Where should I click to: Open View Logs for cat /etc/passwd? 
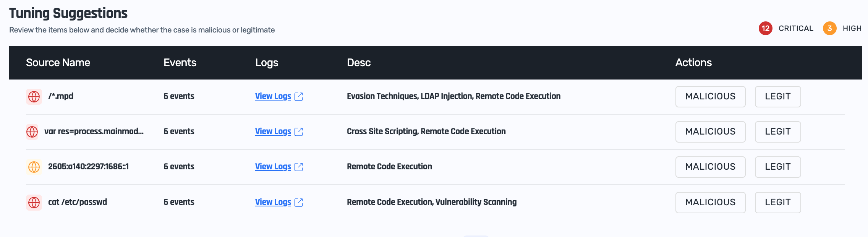[273, 202]
